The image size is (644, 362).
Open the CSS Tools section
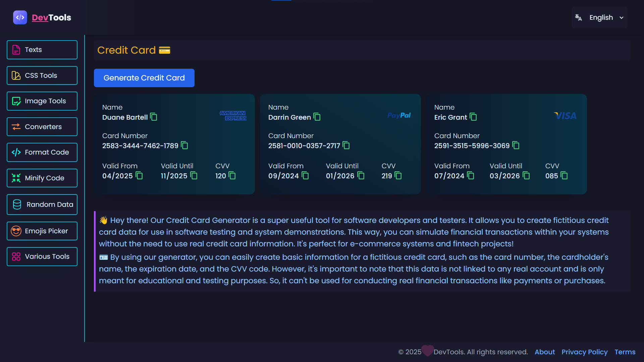(42, 75)
